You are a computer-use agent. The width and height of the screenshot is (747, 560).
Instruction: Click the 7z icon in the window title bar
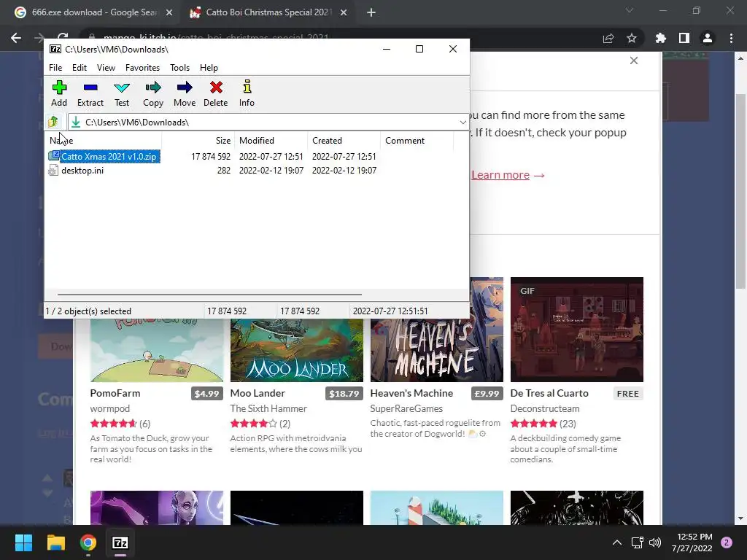55,49
